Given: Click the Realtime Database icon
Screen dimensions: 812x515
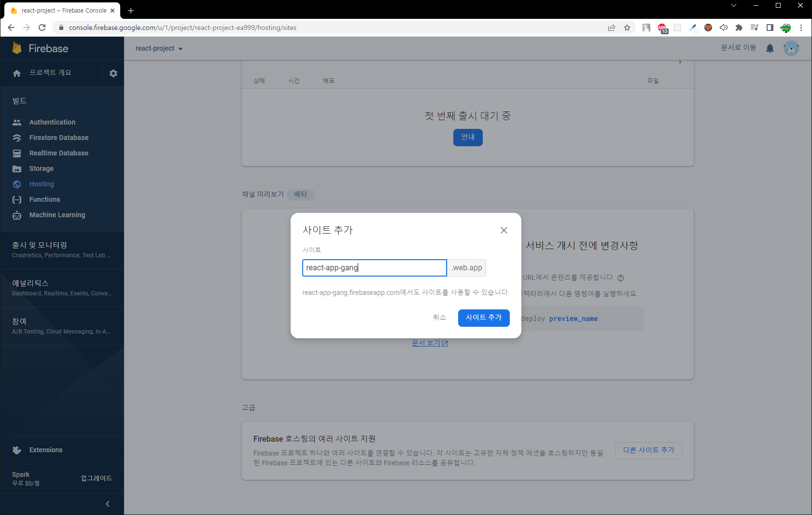Looking at the screenshot, I should pos(17,153).
